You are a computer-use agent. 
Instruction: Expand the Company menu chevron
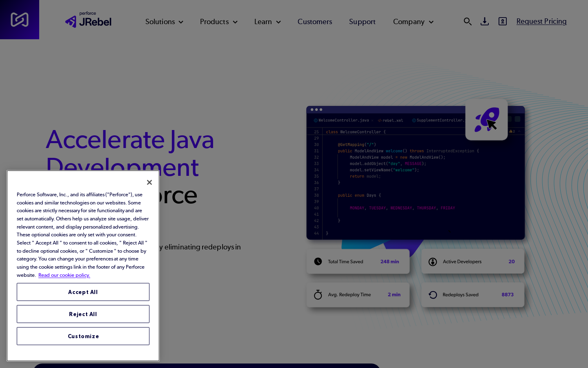(431, 22)
